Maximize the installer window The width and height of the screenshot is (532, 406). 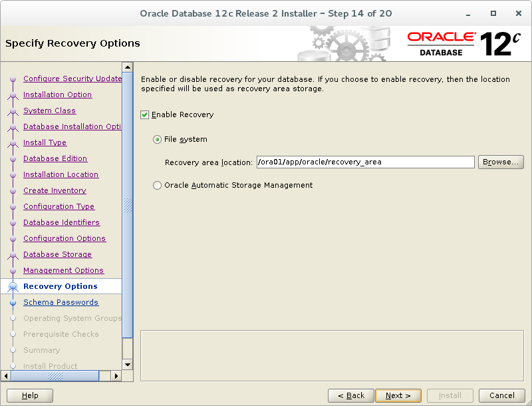point(493,13)
